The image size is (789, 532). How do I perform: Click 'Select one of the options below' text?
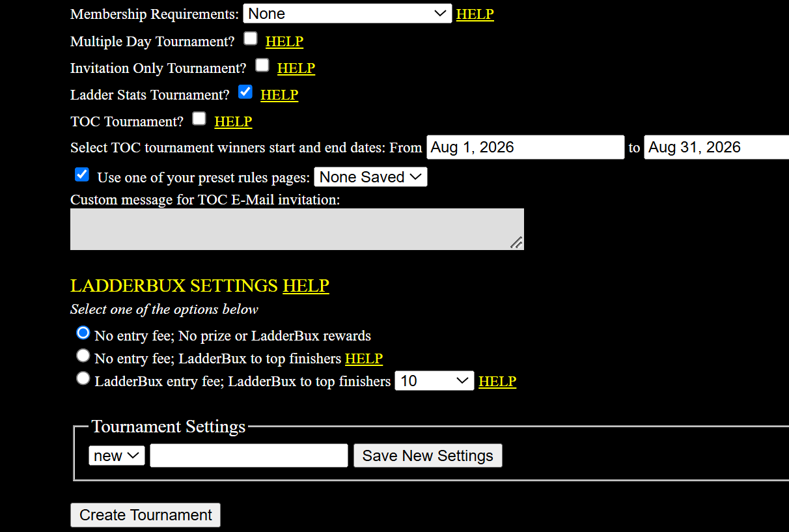164,309
